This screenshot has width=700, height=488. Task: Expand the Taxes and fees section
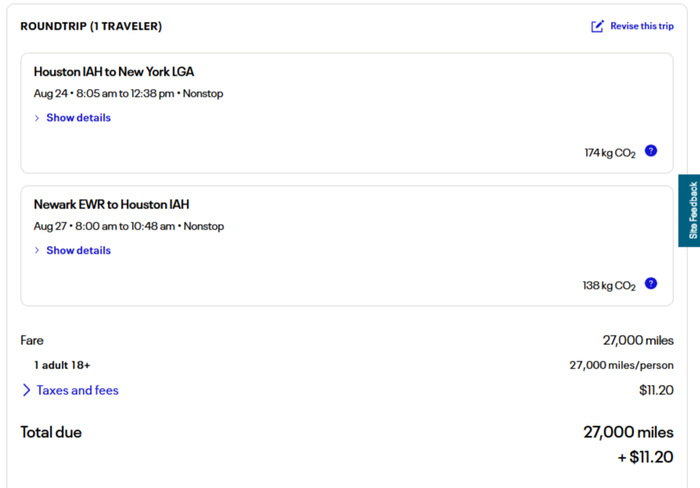coord(77,390)
